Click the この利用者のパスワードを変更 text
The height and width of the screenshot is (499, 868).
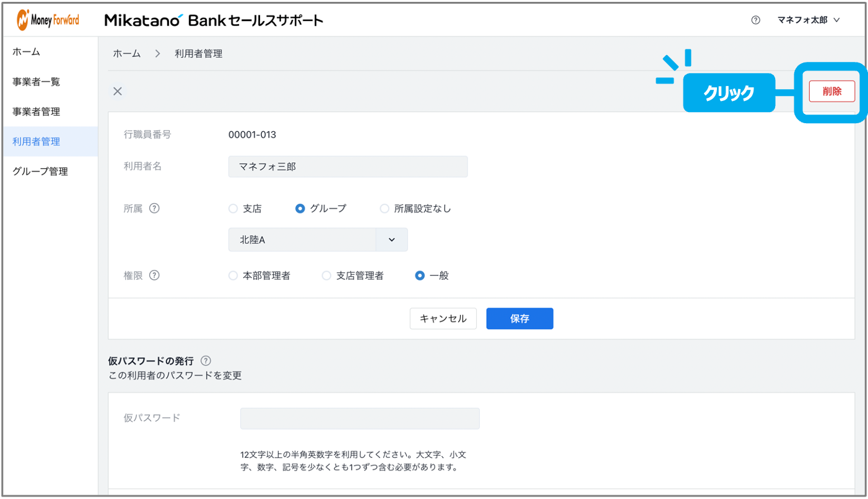click(175, 375)
